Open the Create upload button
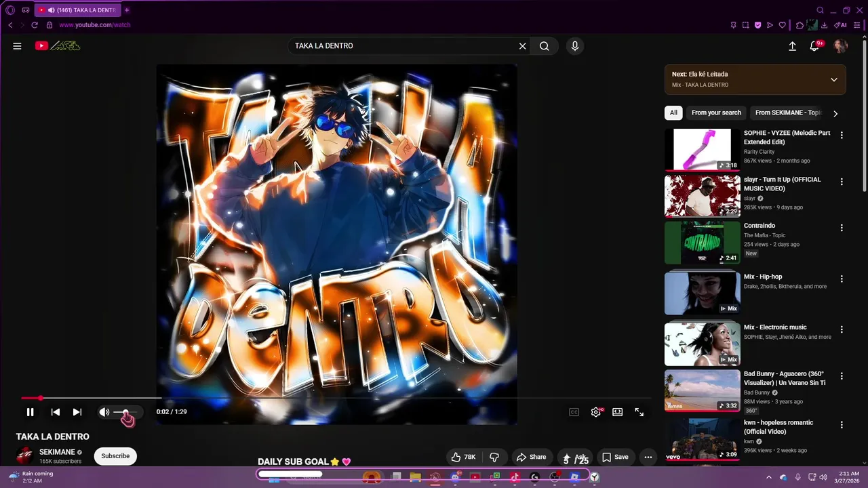This screenshot has height=488, width=868. pyautogui.click(x=792, y=46)
